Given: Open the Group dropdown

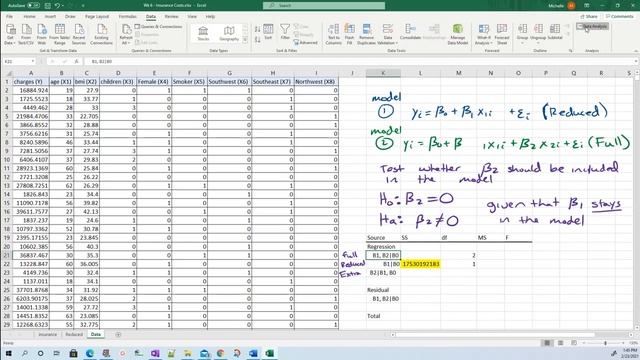Looking at the screenshot, I should pos(522,33).
